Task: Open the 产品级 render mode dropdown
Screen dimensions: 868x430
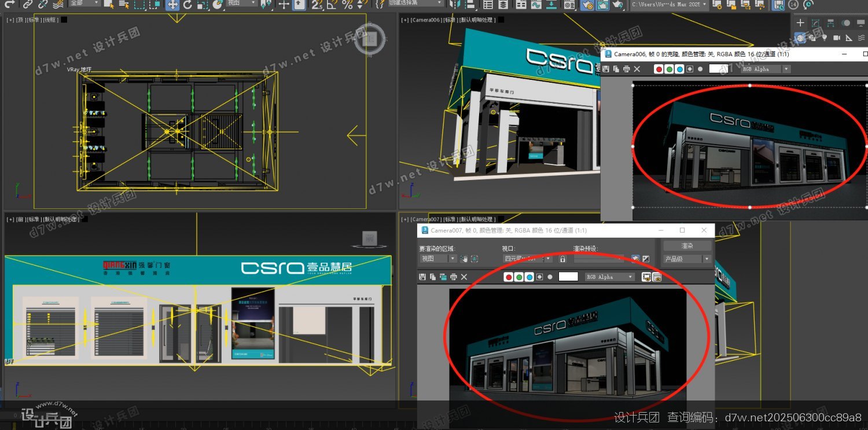Action: click(x=687, y=259)
